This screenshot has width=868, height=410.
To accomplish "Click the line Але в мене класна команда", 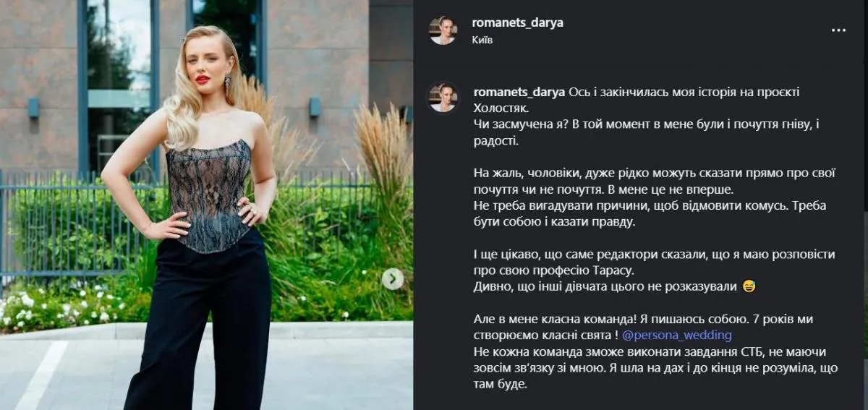I will tap(638, 319).
